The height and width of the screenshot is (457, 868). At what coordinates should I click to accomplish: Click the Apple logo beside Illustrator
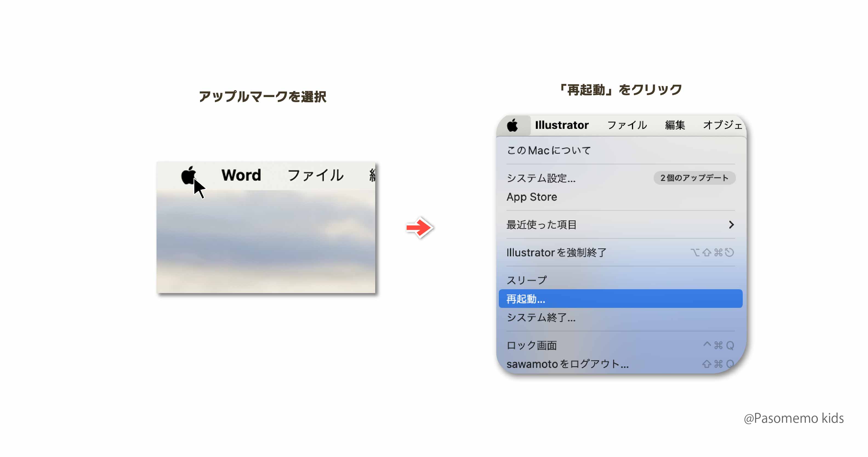tap(513, 125)
